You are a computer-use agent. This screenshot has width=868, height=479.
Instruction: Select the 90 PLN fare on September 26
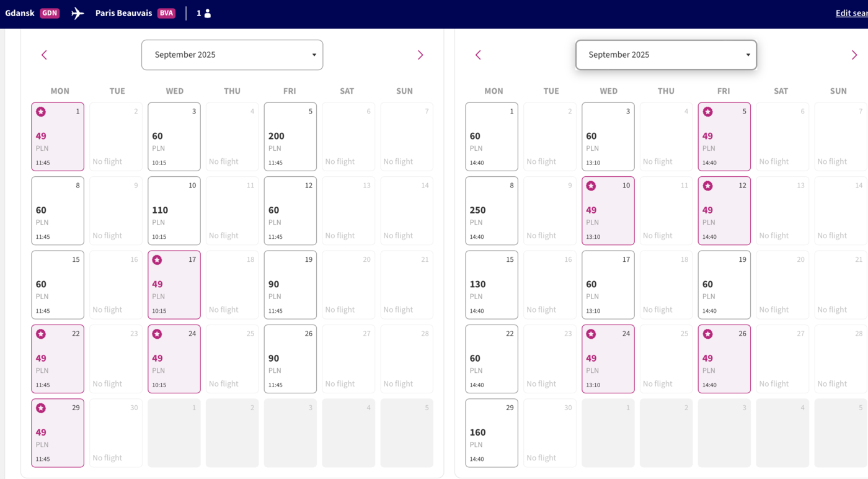coord(290,359)
